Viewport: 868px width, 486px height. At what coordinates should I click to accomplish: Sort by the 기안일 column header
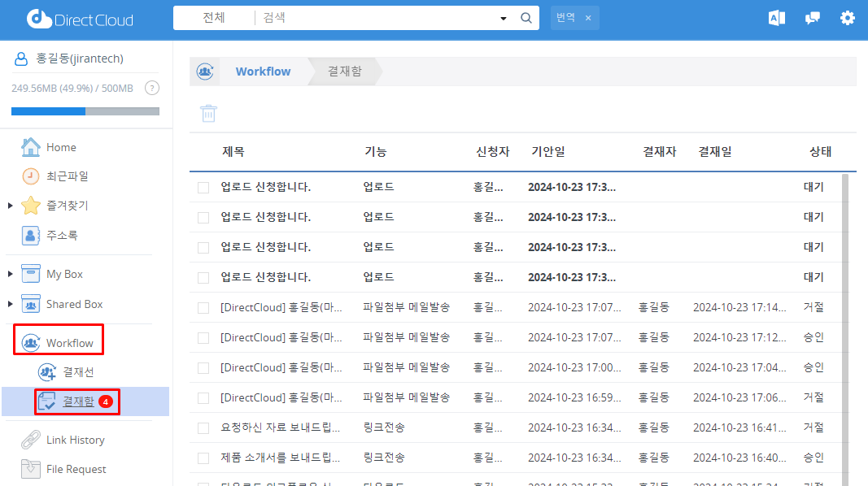[x=548, y=151]
